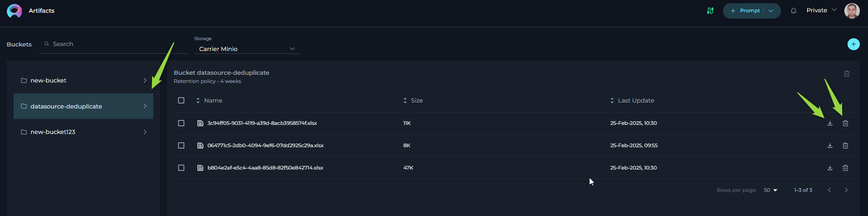The width and height of the screenshot is (868, 216).
Task: Create a new bucket with plus icon
Action: pyautogui.click(x=853, y=44)
